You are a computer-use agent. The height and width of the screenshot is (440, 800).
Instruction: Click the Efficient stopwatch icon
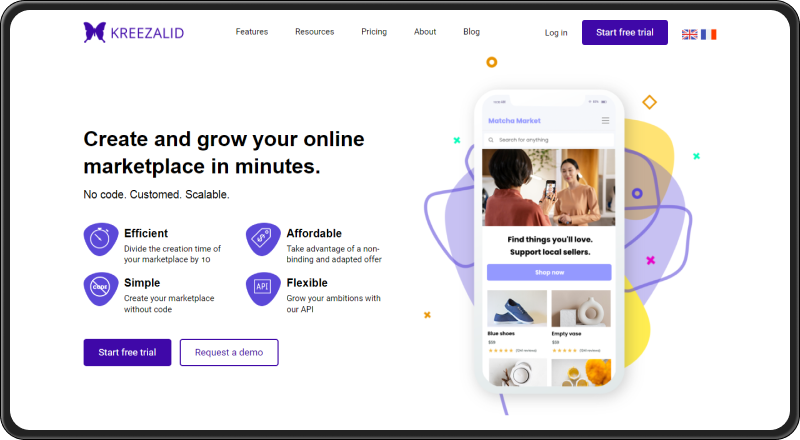pyautogui.click(x=101, y=239)
